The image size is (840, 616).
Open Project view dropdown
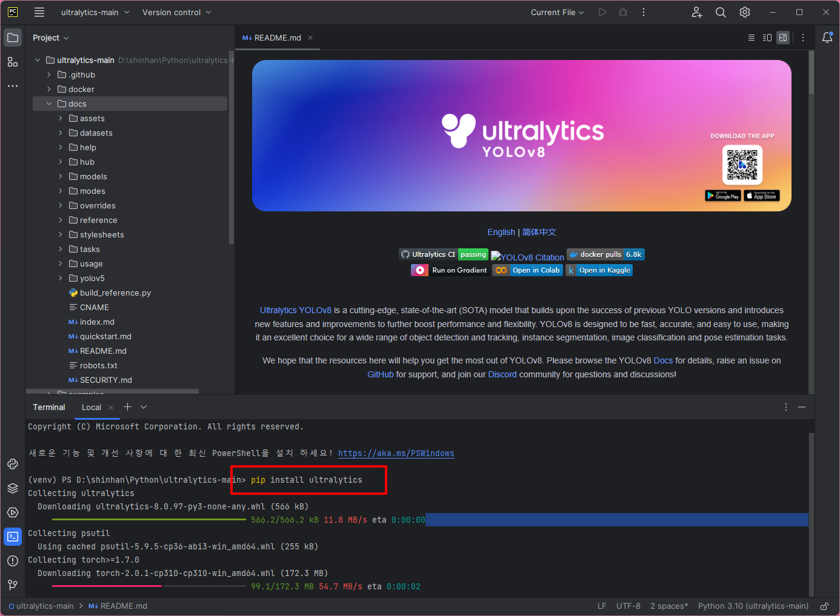(x=51, y=38)
